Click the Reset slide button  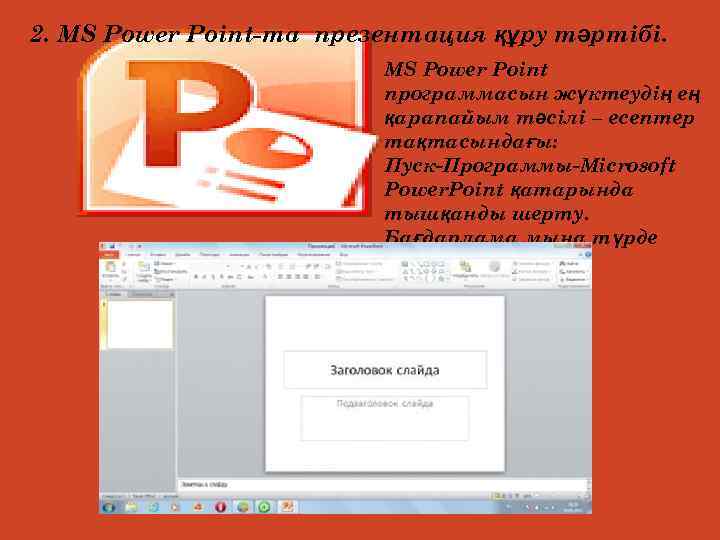pos(171,271)
